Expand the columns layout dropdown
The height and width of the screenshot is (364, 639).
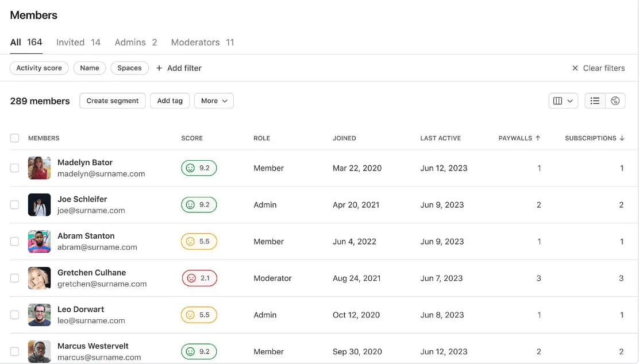click(x=563, y=101)
